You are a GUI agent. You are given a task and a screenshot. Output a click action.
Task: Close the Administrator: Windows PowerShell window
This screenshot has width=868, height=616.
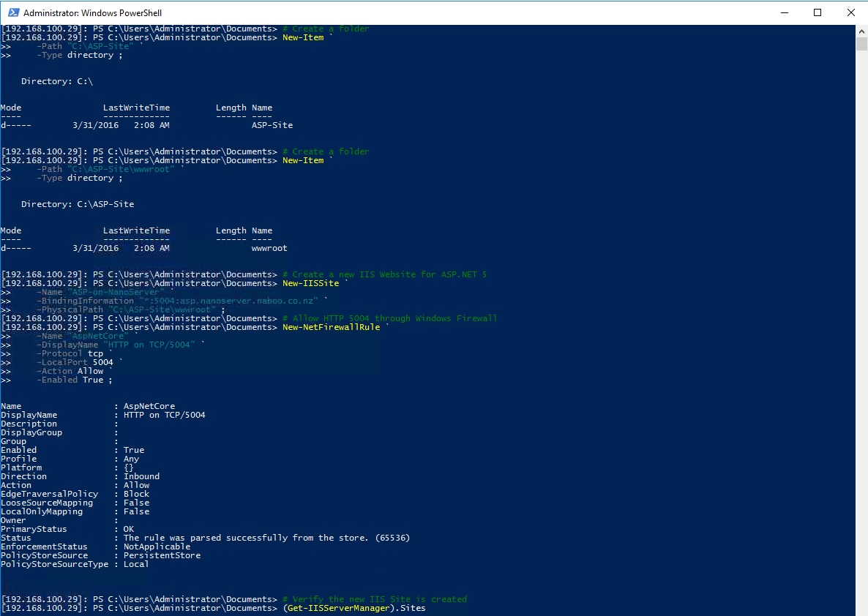pos(851,12)
